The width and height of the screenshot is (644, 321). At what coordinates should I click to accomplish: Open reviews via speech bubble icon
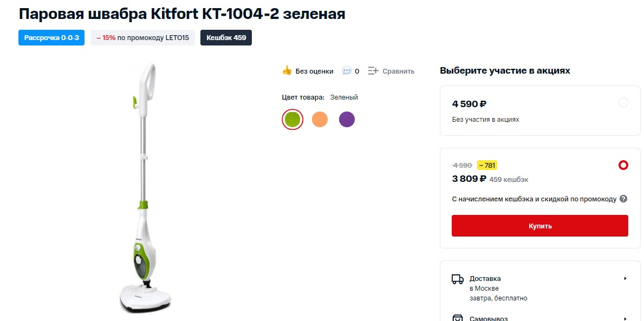coord(347,71)
